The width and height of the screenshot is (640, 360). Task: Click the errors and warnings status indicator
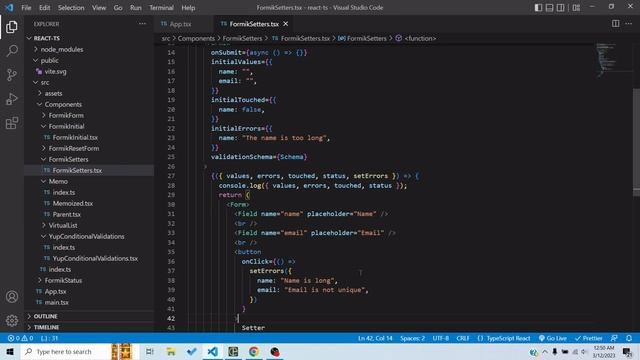point(20,338)
